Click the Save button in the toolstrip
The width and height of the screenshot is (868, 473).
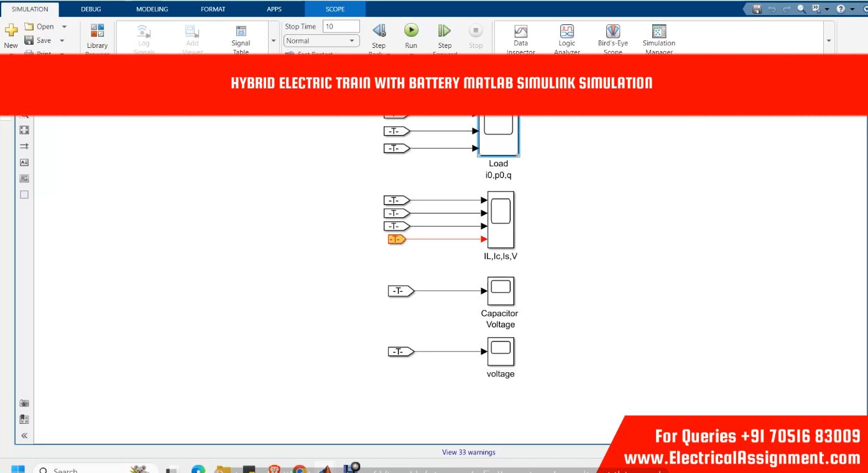coord(37,40)
